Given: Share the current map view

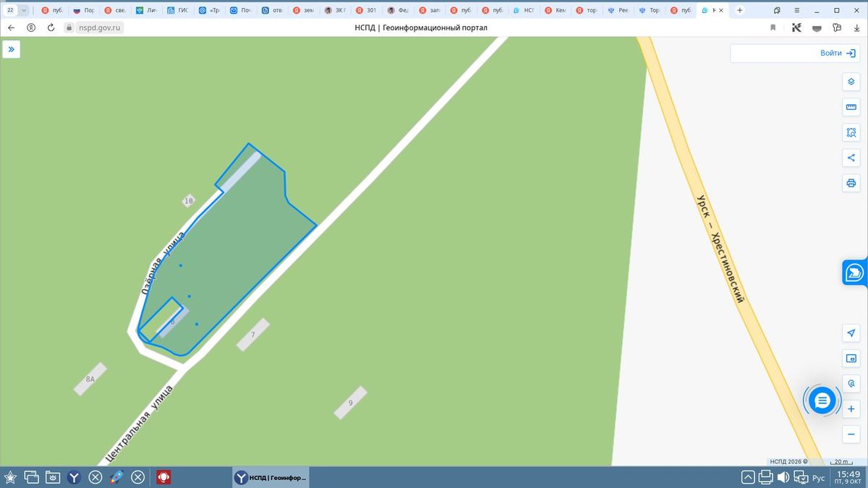Looking at the screenshot, I should coord(851,158).
